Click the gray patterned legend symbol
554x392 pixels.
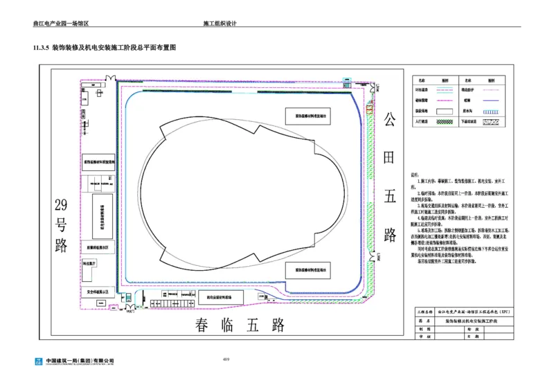[491, 122]
